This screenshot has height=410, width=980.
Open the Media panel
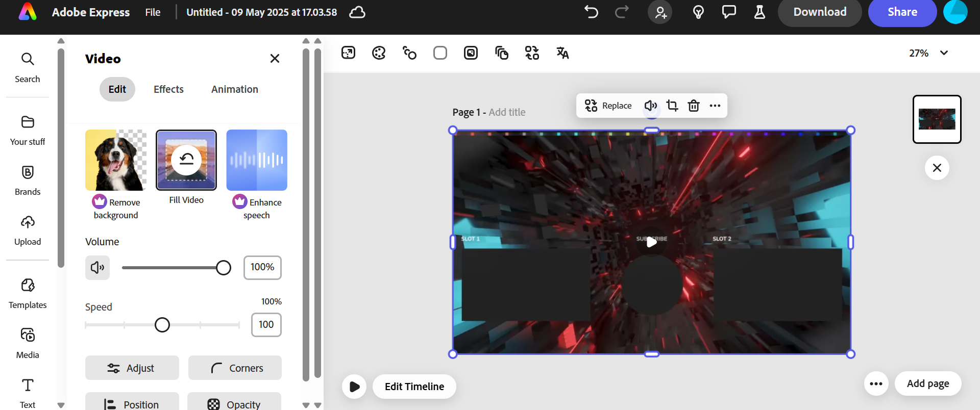click(28, 344)
